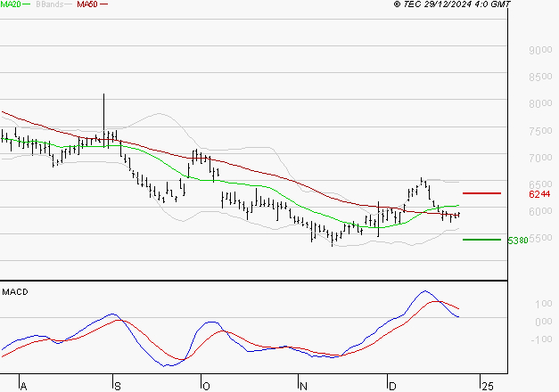Screen dimensions: 559x392
Task: Click the N month marker on time axis
Action: click(x=303, y=387)
